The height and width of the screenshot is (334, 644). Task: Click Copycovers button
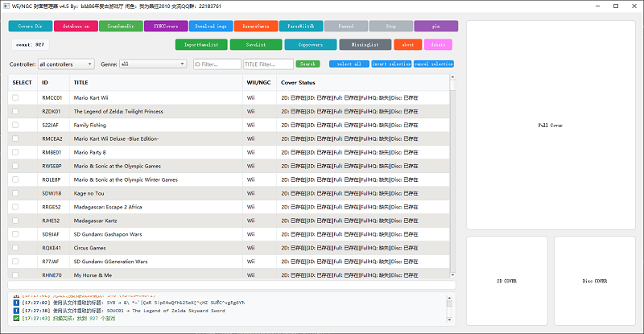[311, 44]
